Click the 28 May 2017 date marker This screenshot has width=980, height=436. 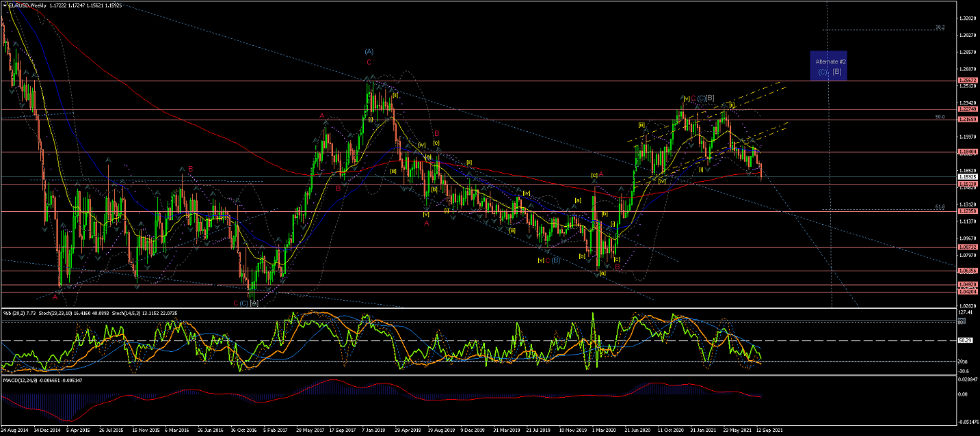pos(309,431)
